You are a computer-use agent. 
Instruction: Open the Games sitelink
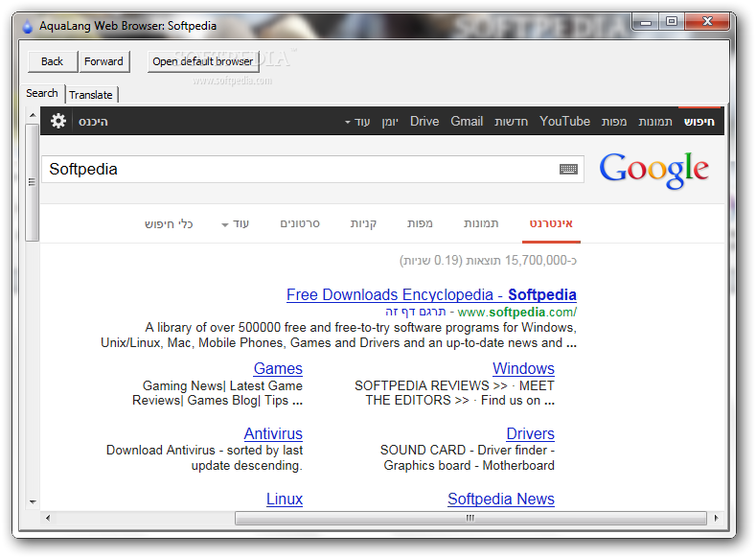coord(278,368)
